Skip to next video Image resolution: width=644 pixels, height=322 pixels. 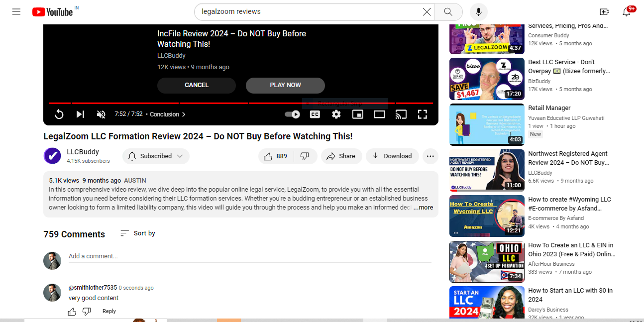[80, 114]
